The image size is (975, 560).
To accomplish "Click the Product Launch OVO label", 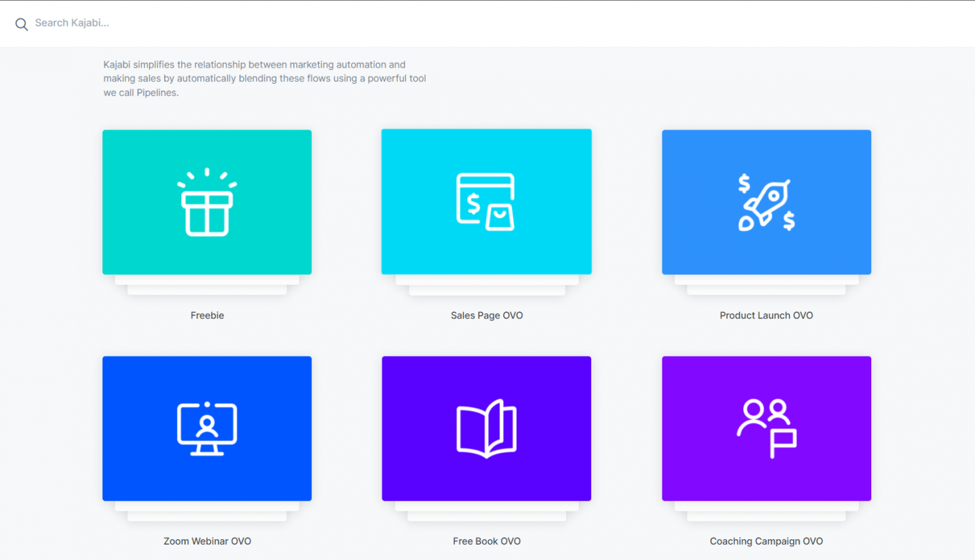I will (x=766, y=316).
